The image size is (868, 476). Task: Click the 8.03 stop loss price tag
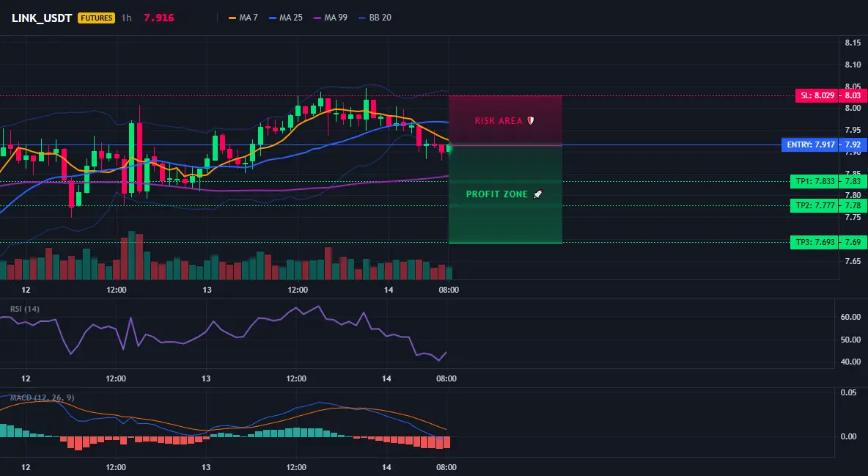853,96
